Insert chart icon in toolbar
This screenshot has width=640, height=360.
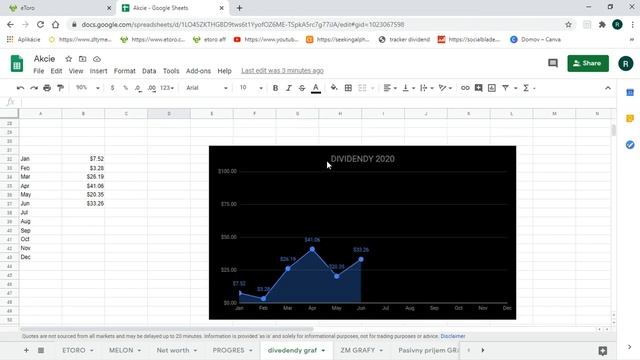pos(492,88)
